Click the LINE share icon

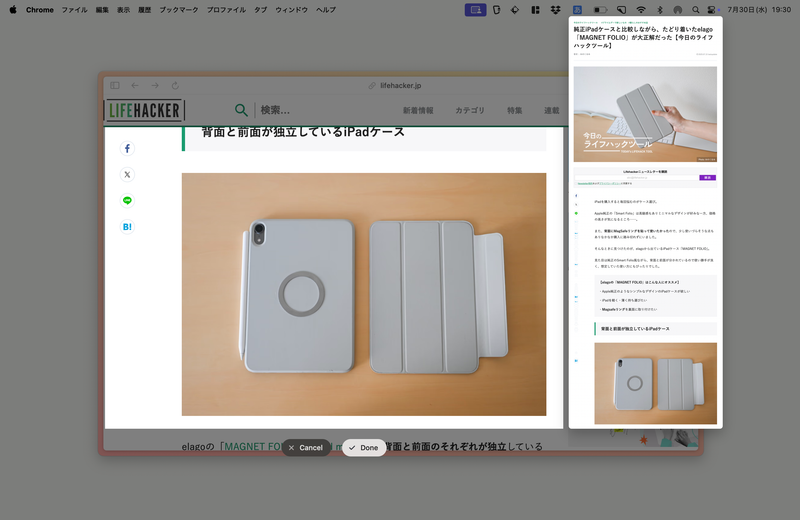pyautogui.click(x=127, y=201)
